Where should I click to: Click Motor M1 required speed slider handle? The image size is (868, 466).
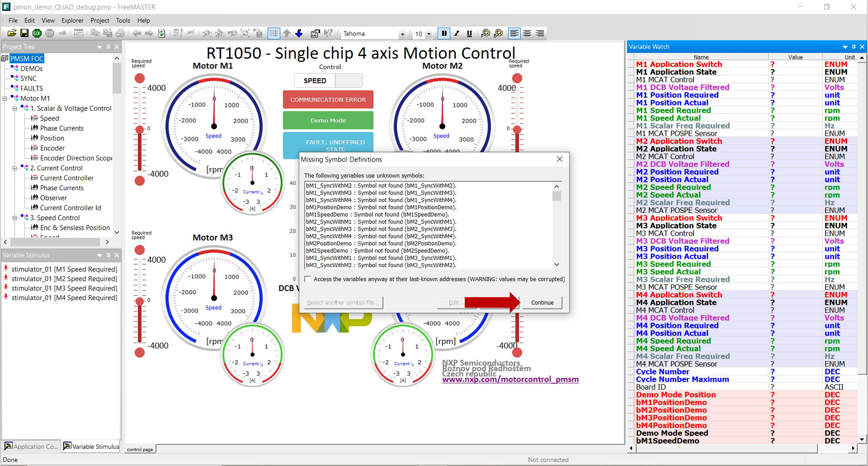pyautogui.click(x=139, y=129)
